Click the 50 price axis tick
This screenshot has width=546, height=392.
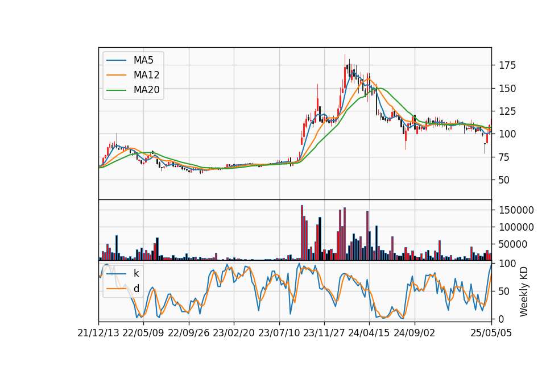tap(505, 180)
